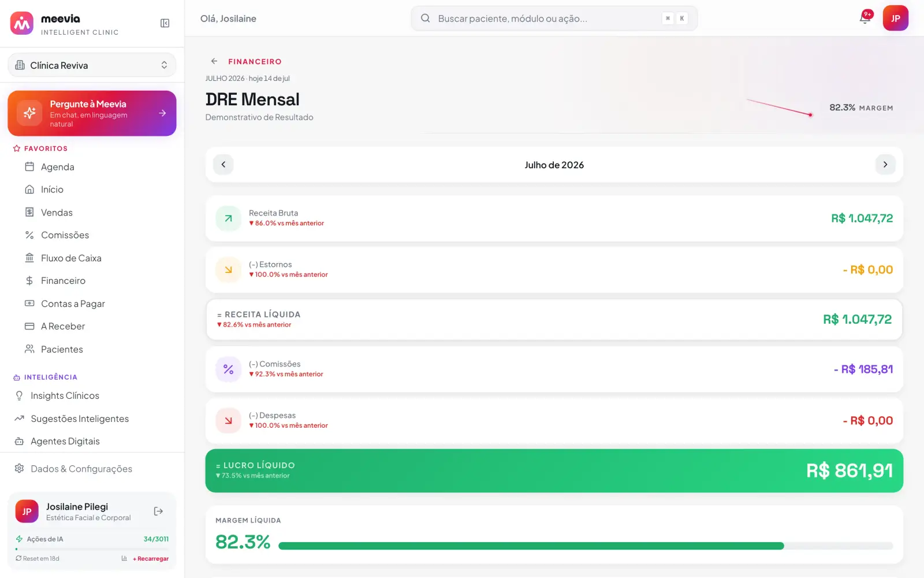
Task: Open Vendas menu item
Action: point(57,213)
